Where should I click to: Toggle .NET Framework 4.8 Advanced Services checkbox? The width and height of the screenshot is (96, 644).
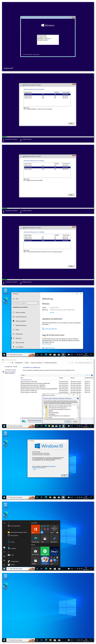pyautogui.click(x=46, y=408)
